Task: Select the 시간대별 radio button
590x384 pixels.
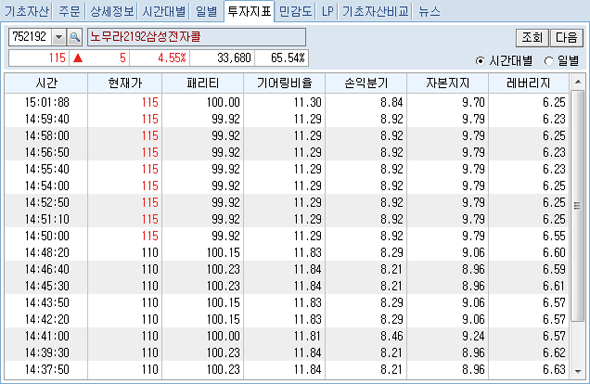Action: [x=480, y=61]
